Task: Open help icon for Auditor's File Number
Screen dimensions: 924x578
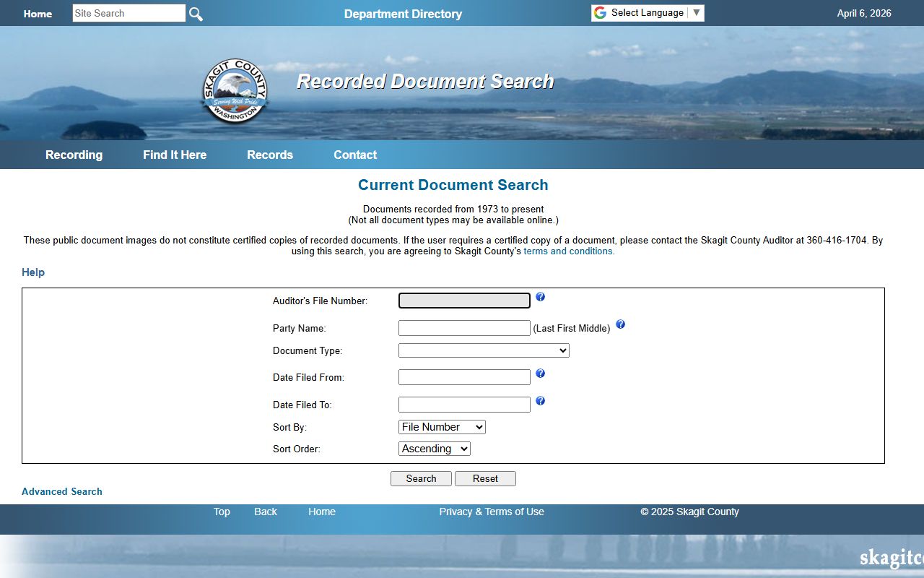Action: tap(540, 297)
